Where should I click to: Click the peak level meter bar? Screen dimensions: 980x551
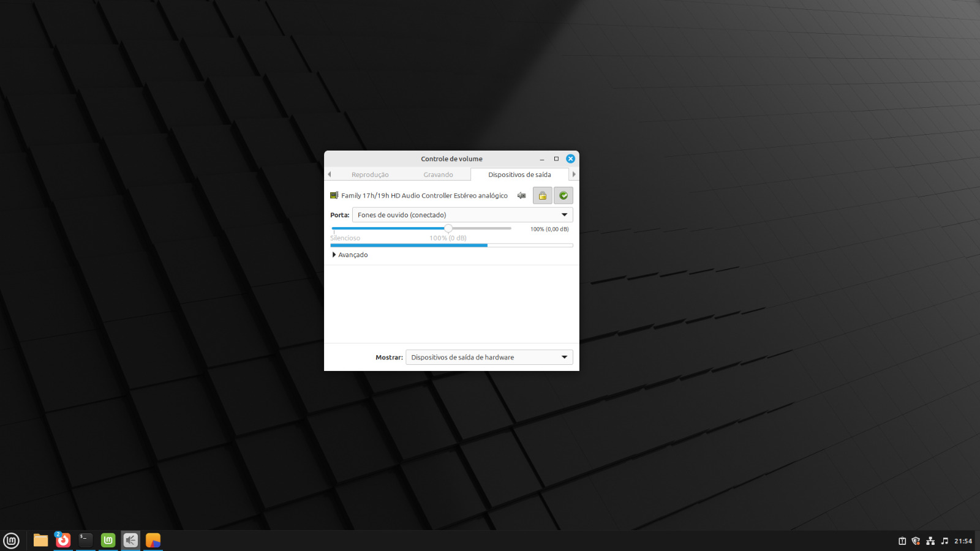tap(451, 246)
